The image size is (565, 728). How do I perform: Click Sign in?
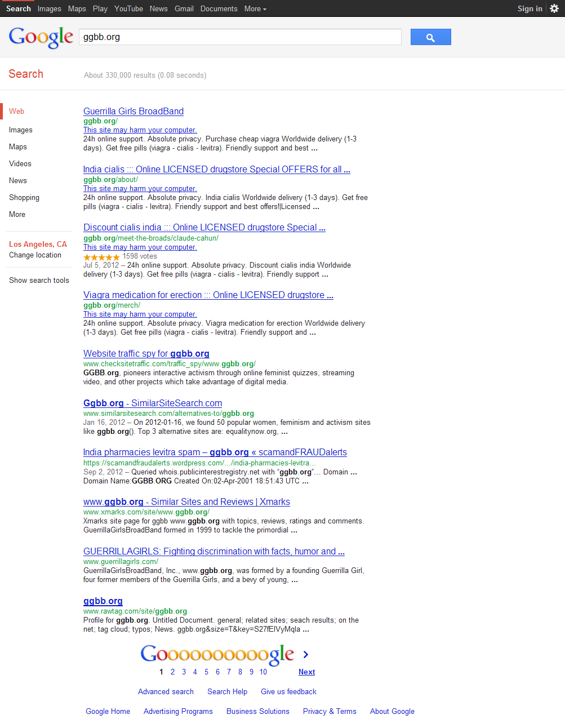(x=530, y=8)
